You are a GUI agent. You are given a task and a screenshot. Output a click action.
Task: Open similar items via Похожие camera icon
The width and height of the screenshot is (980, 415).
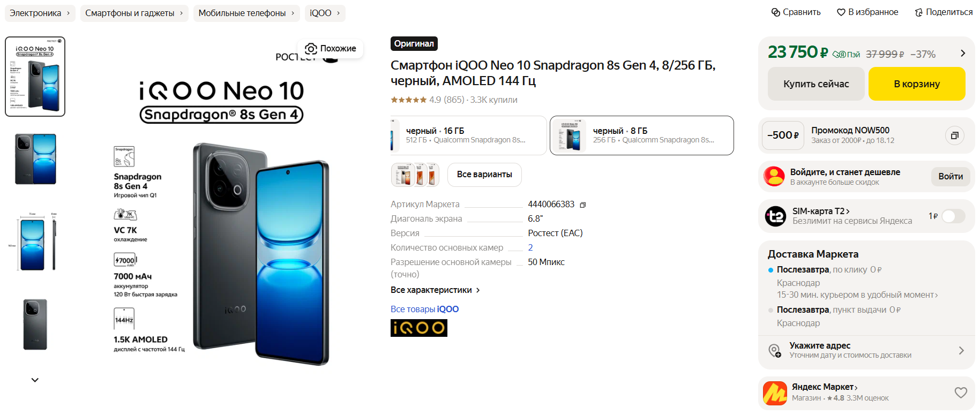point(311,49)
